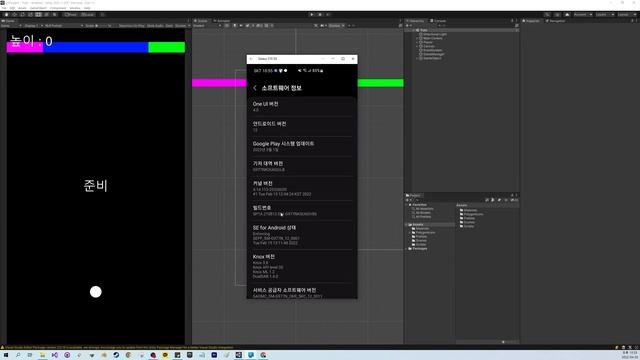The width and height of the screenshot is (640, 360).
Task: Switch to the Console tab
Action: pyautogui.click(x=438, y=20)
